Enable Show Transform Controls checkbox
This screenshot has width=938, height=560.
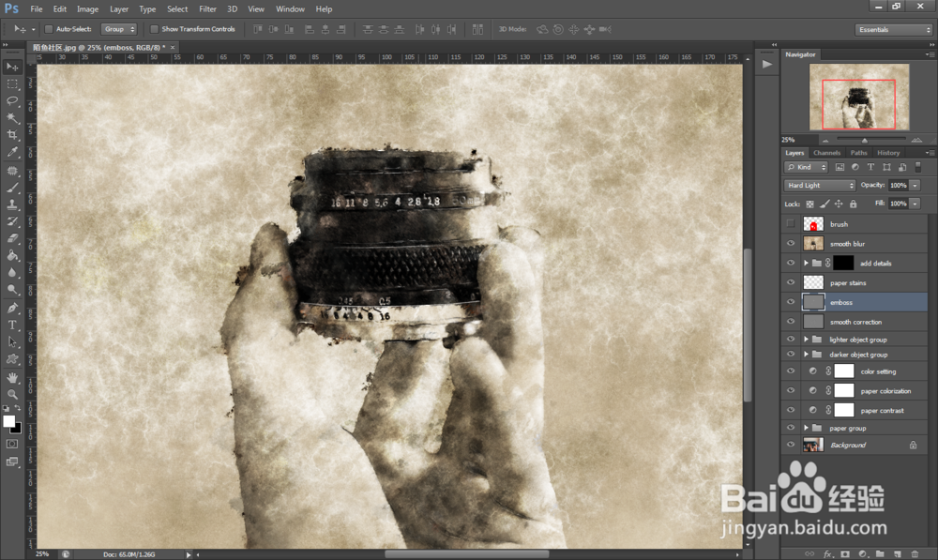point(155,29)
